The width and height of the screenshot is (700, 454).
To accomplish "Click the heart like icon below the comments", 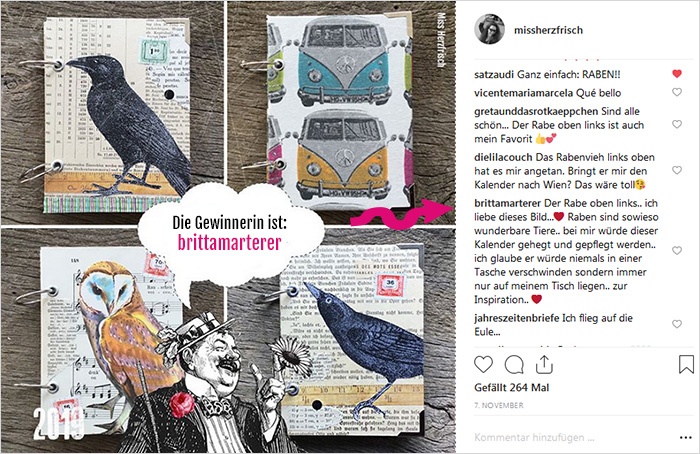I will click(483, 365).
